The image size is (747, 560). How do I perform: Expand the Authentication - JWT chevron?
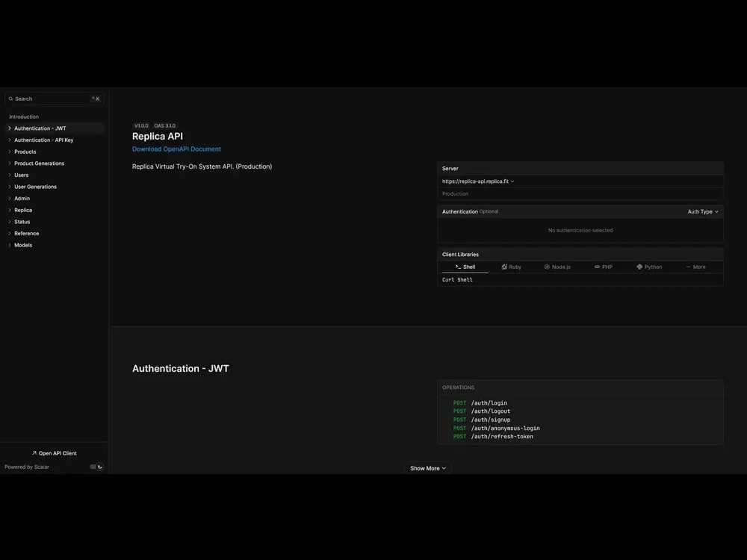10,128
